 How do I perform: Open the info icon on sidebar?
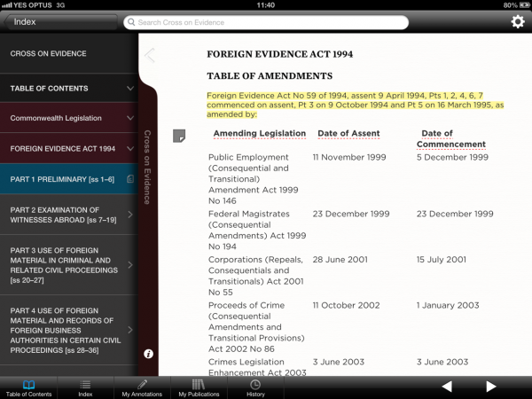148,354
